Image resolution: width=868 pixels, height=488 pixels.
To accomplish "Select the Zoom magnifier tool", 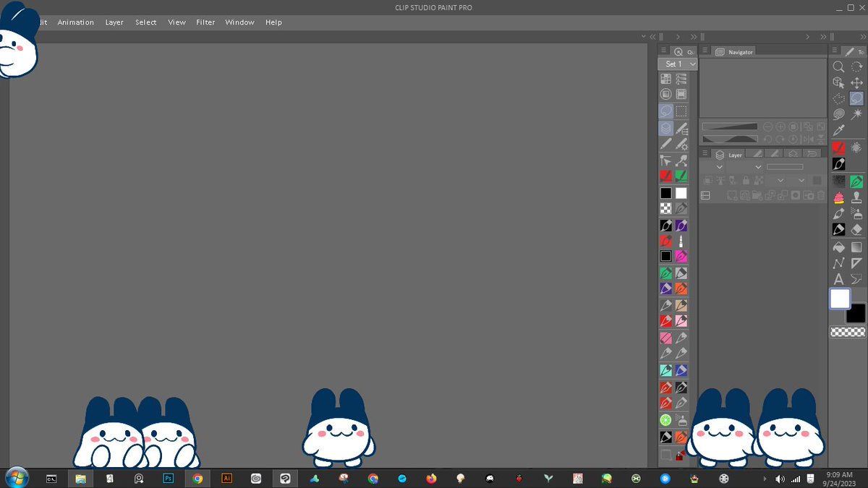I will click(x=838, y=67).
